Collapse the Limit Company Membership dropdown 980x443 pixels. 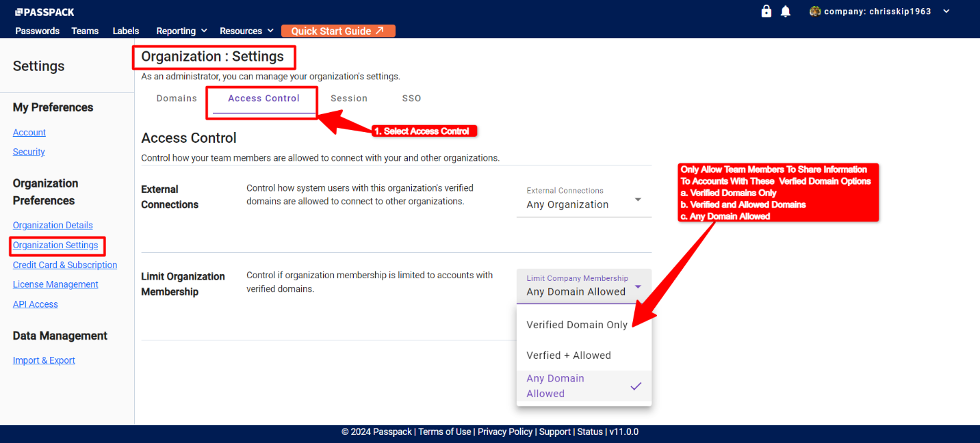pos(584,286)
